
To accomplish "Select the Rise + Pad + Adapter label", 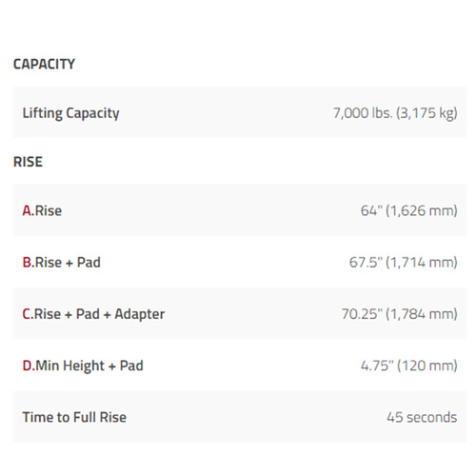I will click(x=99, y=314).
